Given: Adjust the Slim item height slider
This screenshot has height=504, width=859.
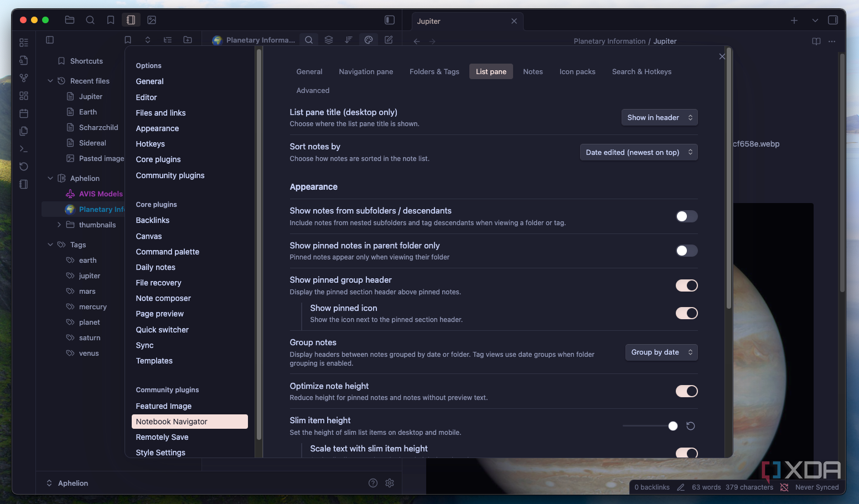Looking at the screenshot, I should (x=650, y=426).
